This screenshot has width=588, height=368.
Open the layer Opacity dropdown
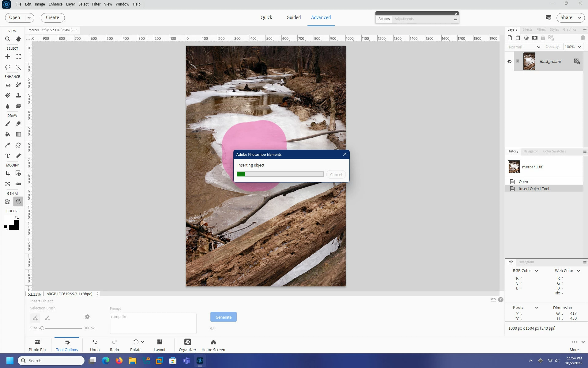pyautogui.click(x=579, y=47)
